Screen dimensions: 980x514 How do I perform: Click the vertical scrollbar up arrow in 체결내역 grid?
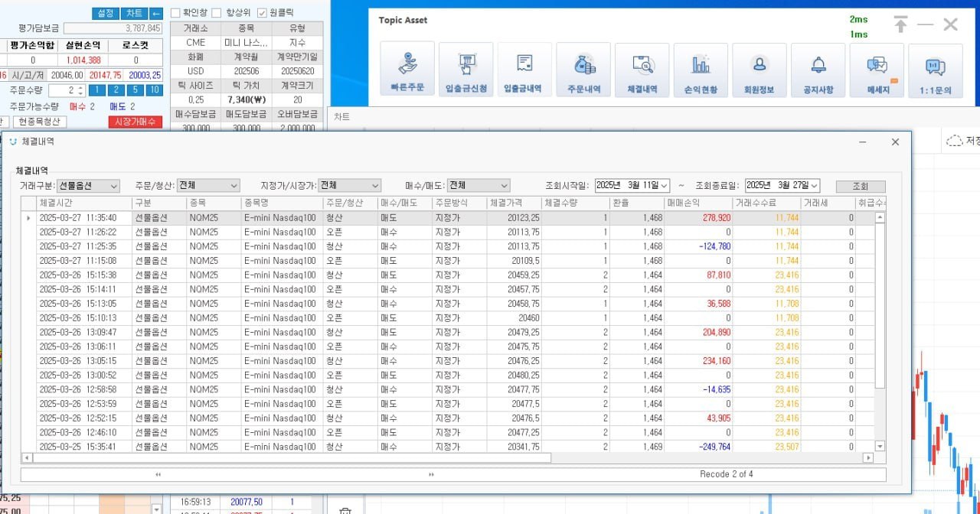pos(880,217)
